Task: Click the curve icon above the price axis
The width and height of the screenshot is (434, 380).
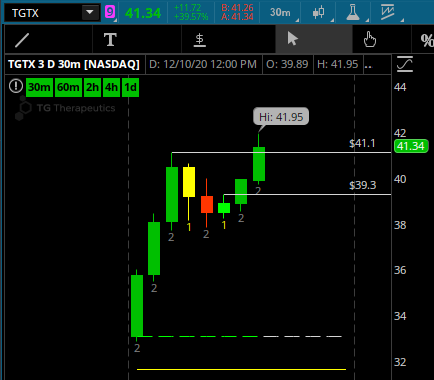Action: (x=405, y=64)
